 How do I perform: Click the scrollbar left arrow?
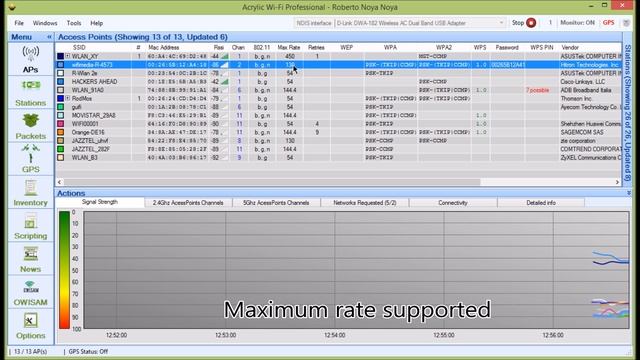tap(60, 182)
